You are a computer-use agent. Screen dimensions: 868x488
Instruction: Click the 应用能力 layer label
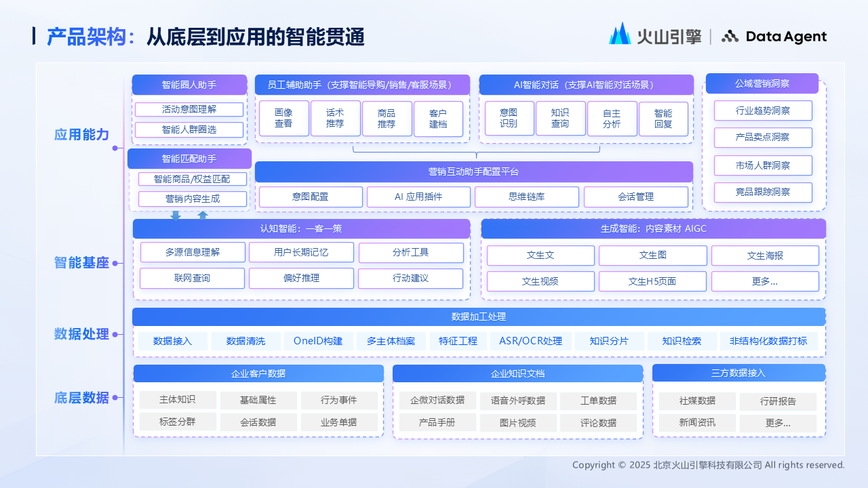point(81,134)
